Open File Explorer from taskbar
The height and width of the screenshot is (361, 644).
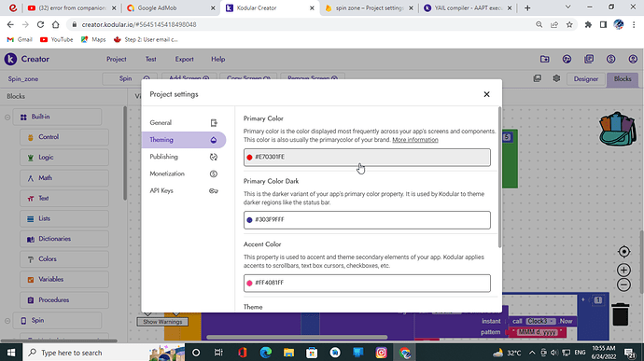pyautogui.click(x=288, y=353)
